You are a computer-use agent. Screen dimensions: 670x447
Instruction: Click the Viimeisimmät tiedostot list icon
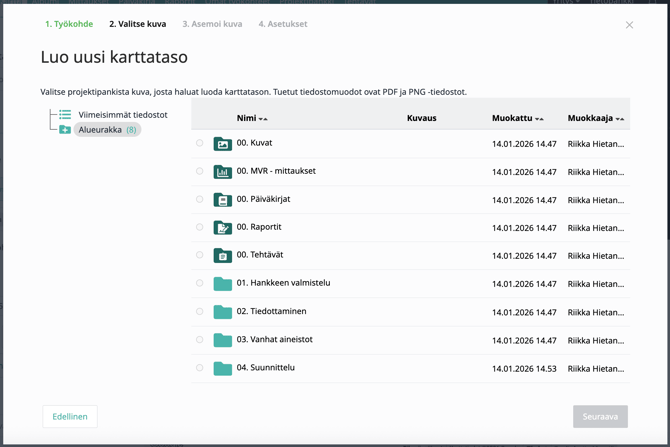[65, 115]
